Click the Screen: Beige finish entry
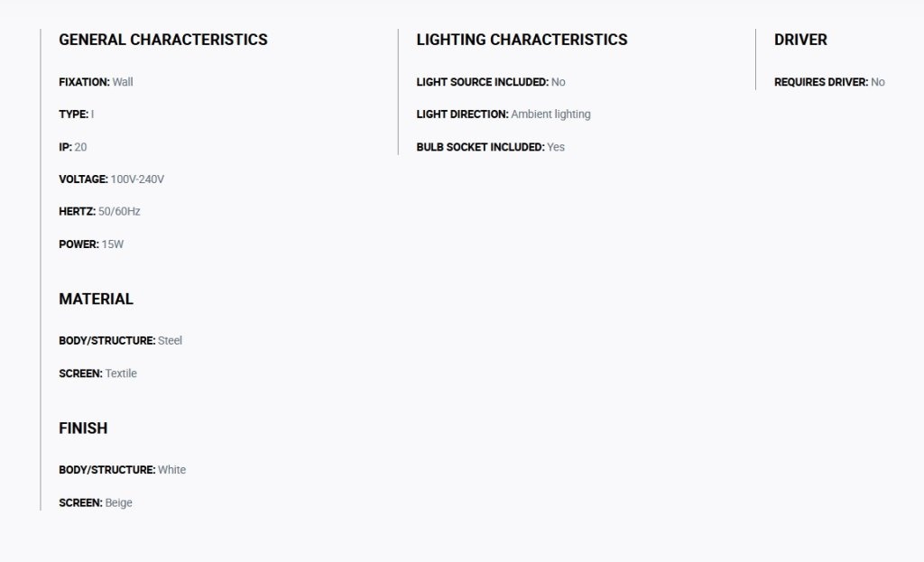This screenshot has height=562, width=924. pos(96,502)
